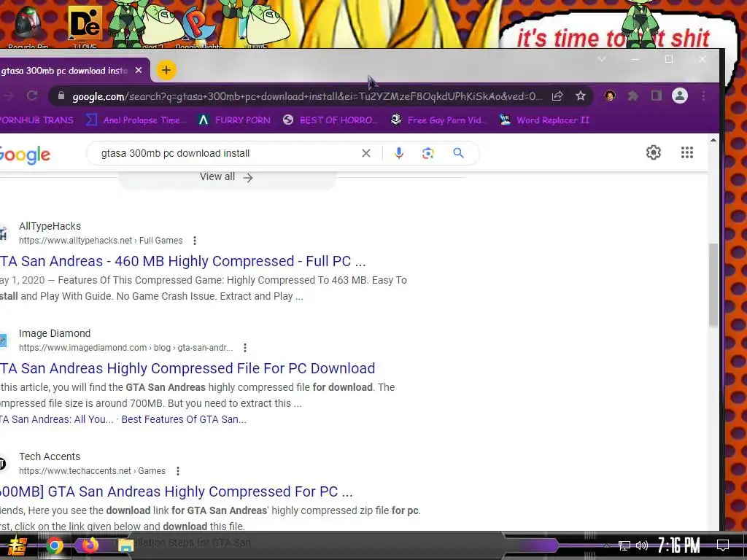Viewport: 747px width, 560px height.
Task: Open more options for the AllTypeHacks result
Action: pyautogui.click(x=194, y=241)
